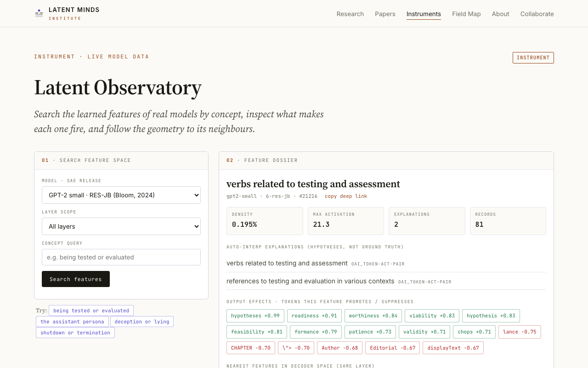Try the 'being tested or evaluated' suggestion
The width and height of the screenshot is (588, 368).
(91, 310)
